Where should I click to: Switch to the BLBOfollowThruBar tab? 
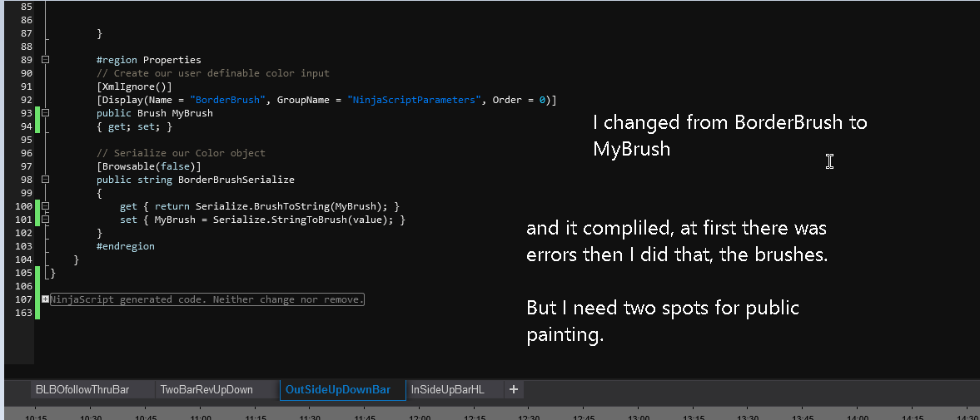[82, 389]
